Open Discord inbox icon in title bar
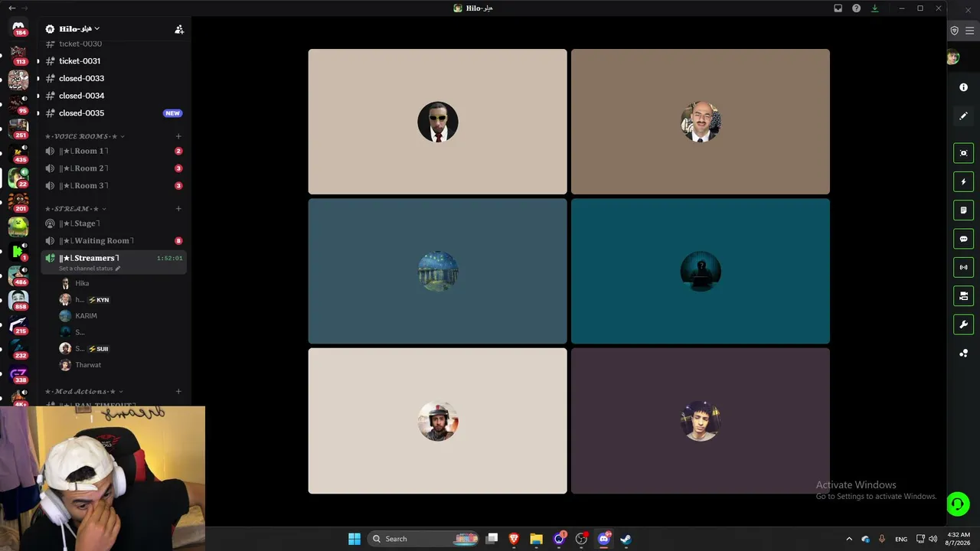The image size is (980, 551). pyautogui.click(x=838, y=8)
